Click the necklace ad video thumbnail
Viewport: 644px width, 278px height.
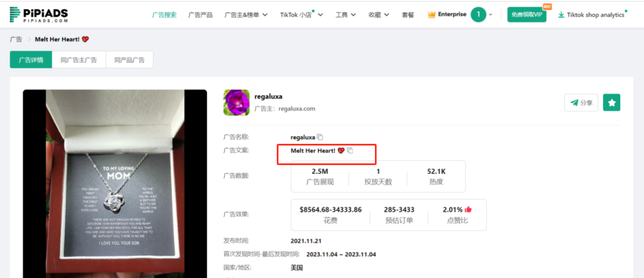pos(115,184)
